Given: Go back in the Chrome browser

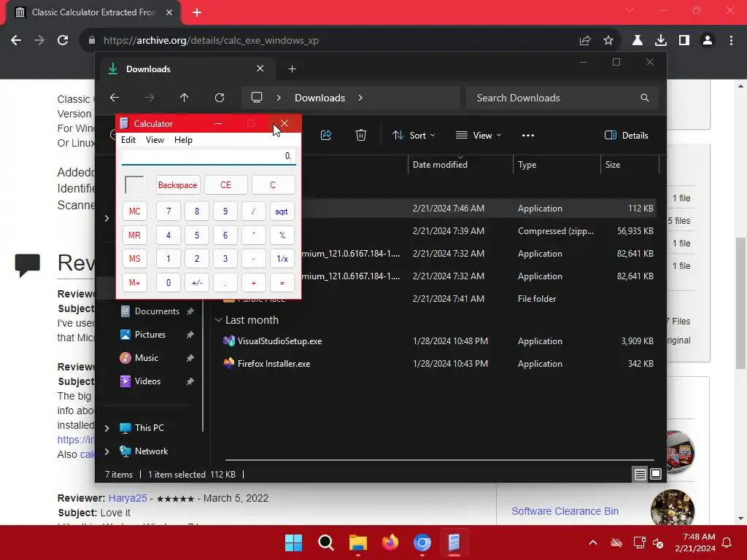Looking at the screenshot, I should [16, 41].
